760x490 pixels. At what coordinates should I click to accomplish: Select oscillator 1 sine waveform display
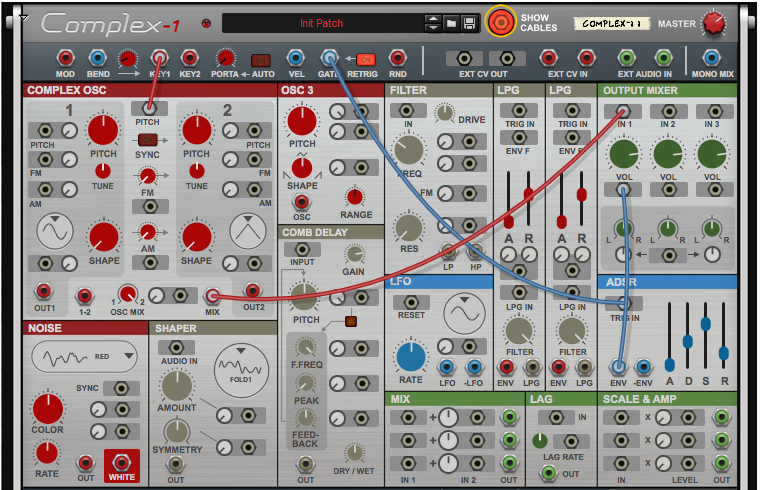[55, 231]
